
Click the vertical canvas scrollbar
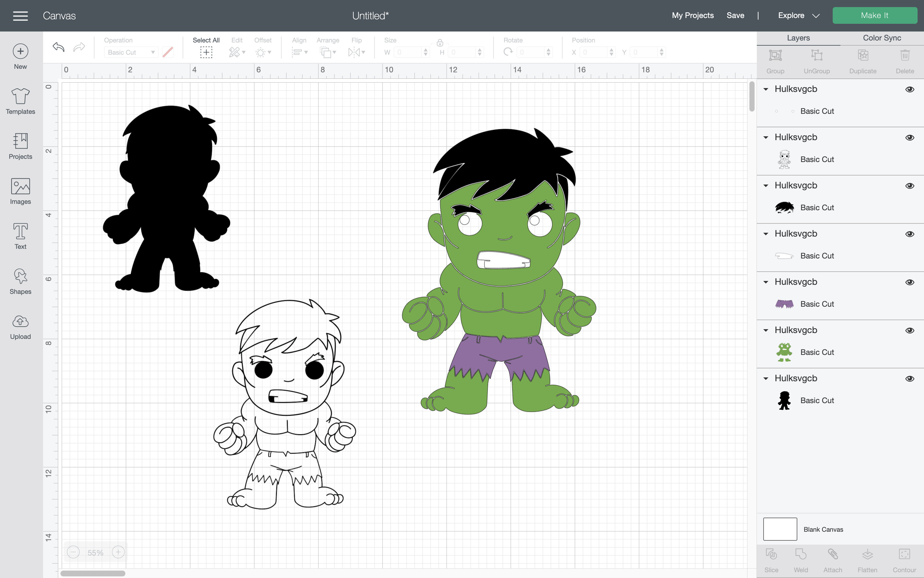coord(752,96)
